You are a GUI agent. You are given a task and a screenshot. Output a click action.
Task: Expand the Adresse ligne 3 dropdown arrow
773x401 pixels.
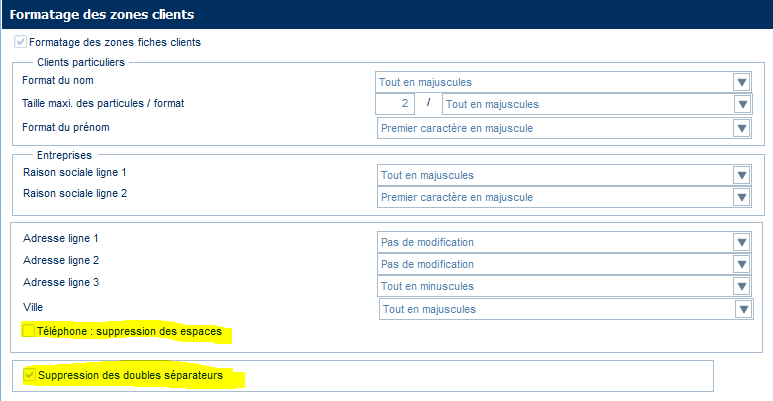pyautogui.click(x=741, y=287)
